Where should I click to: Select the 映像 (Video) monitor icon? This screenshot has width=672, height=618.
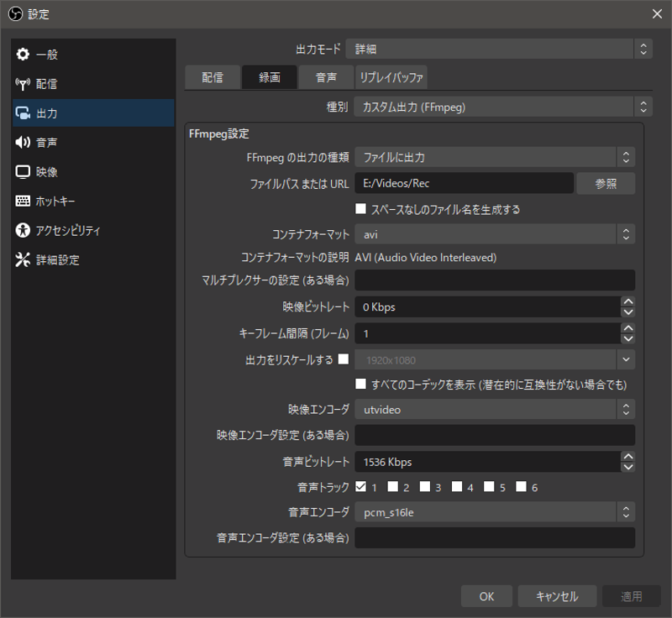(x=23, y=172)
